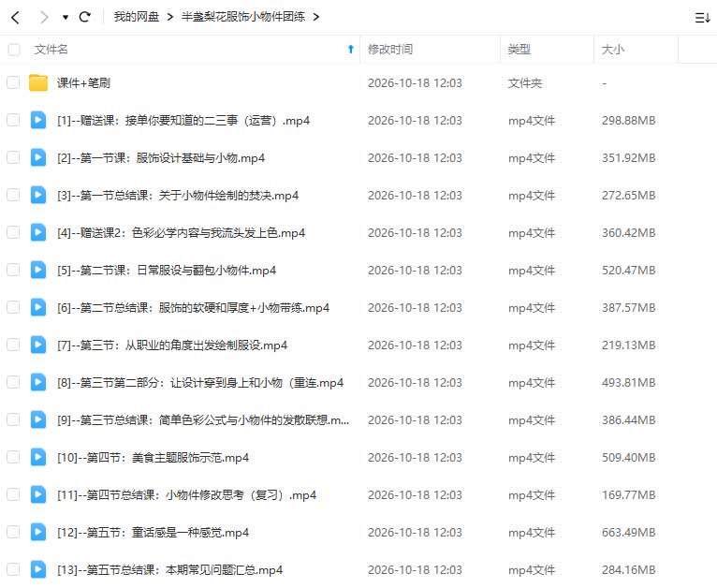This screenshot has height=588, width=717.
Task: Open 半盏梨花服饰小物件团练 breadcrumb
Action: [x=243, y=17]
